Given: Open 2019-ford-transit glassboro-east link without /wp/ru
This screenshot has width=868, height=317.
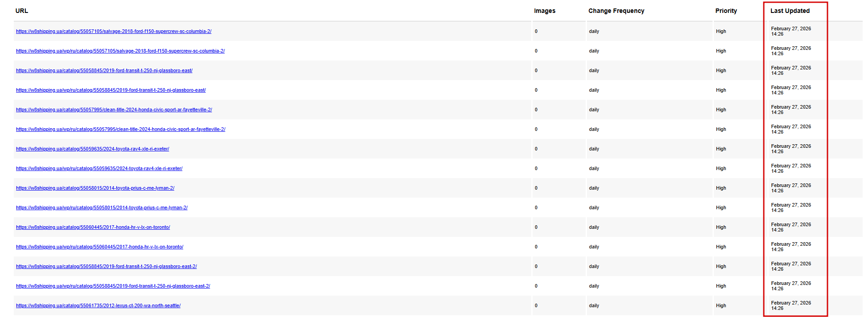Looking at the screenshot, I should click(104, 70).
